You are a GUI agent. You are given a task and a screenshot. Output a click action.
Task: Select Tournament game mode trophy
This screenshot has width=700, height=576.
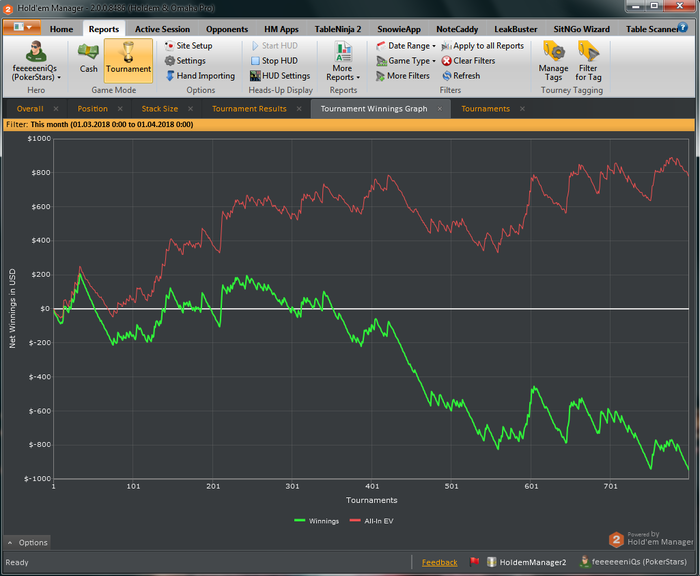(128, 60)
